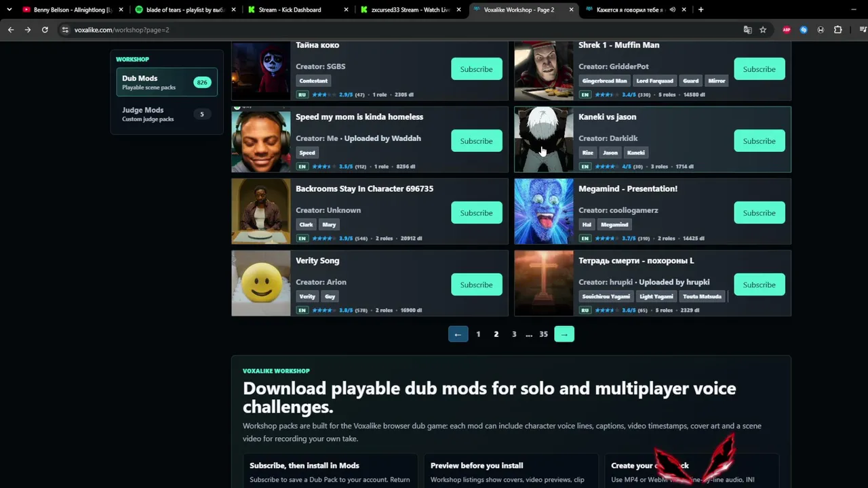Jump to page 3 in pagination

(514, 334)
